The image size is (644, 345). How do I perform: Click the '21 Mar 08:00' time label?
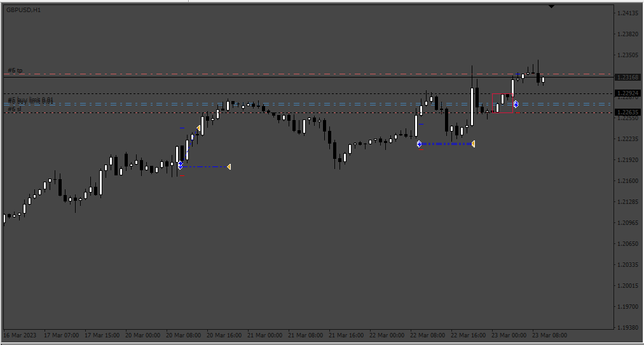305,335
